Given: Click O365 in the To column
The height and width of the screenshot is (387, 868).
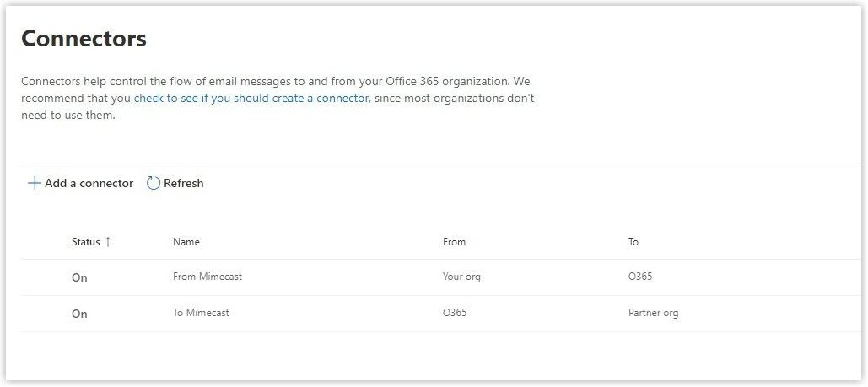Looking at the screenshot, I should [x=640, y=277].
